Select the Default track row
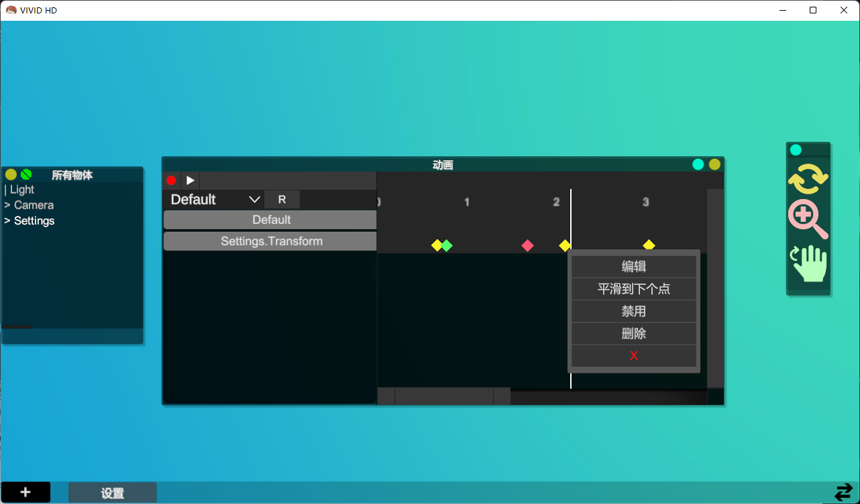Viewport: 860px width, 504px height. [270, 220]
